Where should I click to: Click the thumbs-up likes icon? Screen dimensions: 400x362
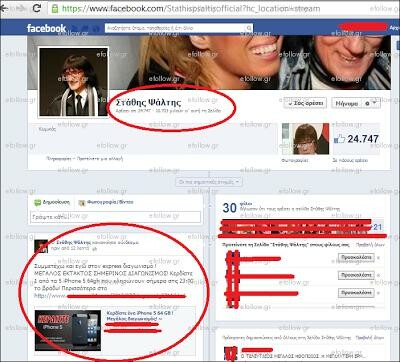339,139
